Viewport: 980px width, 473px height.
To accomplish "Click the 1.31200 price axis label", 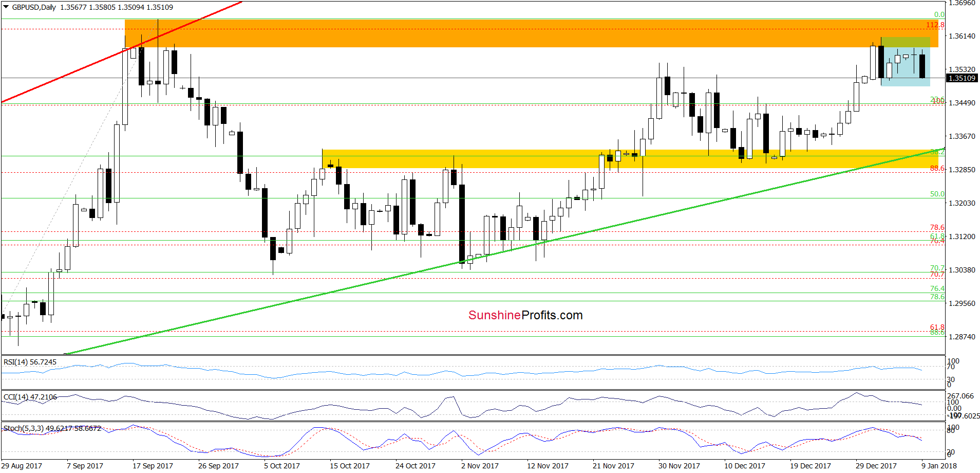I will click(x=962, y=236).
